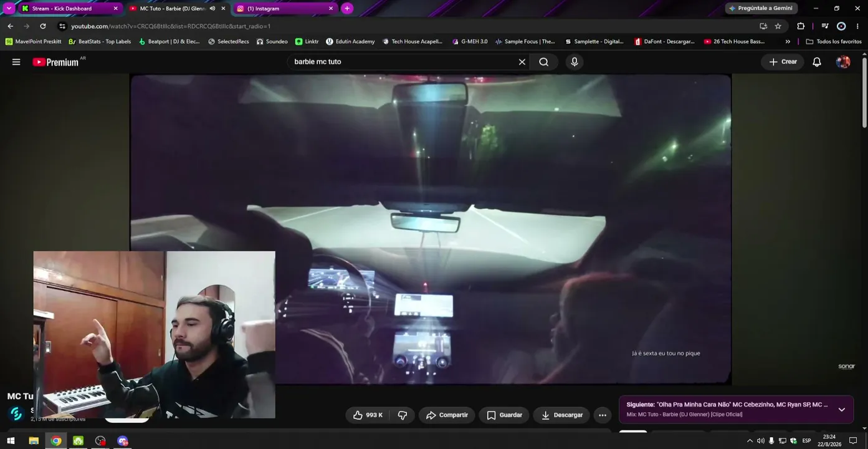Open the Todos los favoritos folder
Image resolution: width=868 pixels, height=449 pixels.
click(x=834, y=42)
